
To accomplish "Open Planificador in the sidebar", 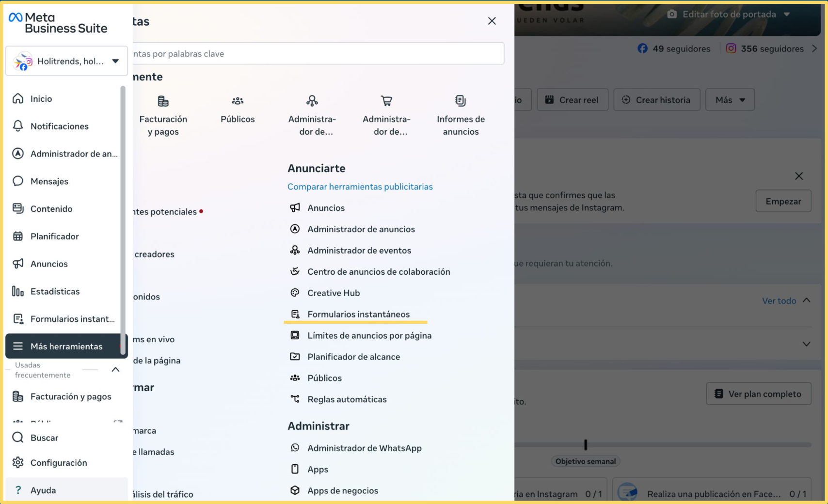I will click(55, 236).
